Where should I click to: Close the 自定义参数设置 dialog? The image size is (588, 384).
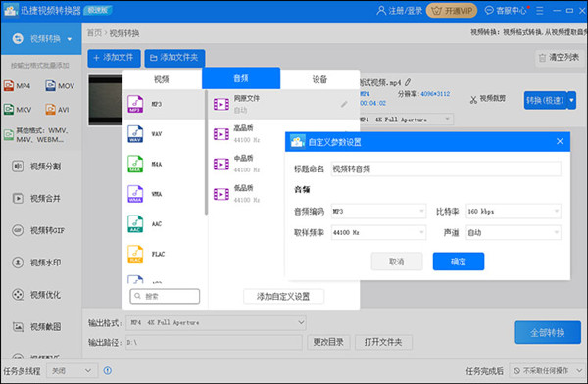coord(560,141)
